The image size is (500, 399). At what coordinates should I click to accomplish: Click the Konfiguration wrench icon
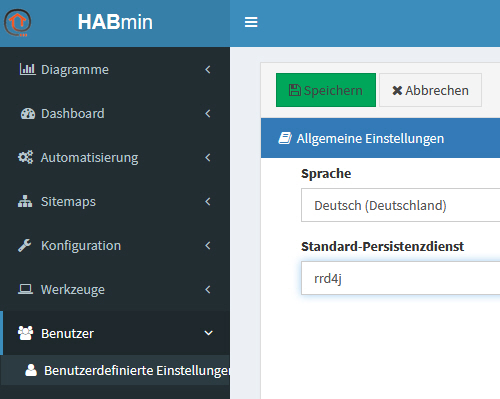pos(25,246)
